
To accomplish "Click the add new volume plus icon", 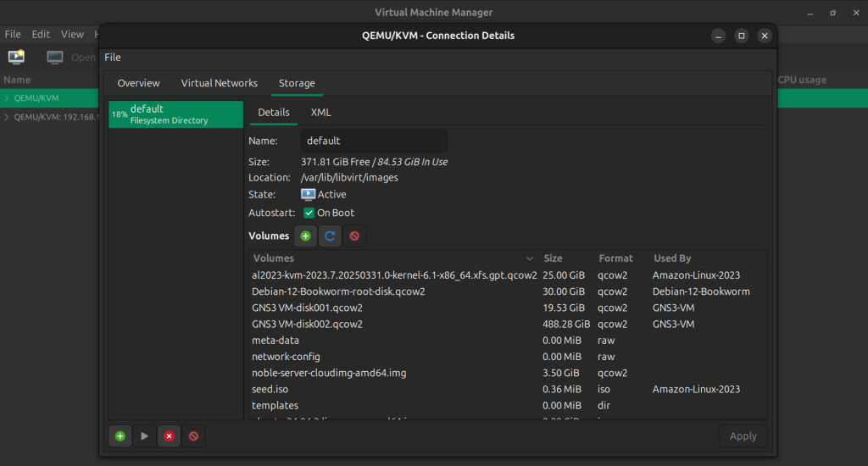I will point(305,236).
